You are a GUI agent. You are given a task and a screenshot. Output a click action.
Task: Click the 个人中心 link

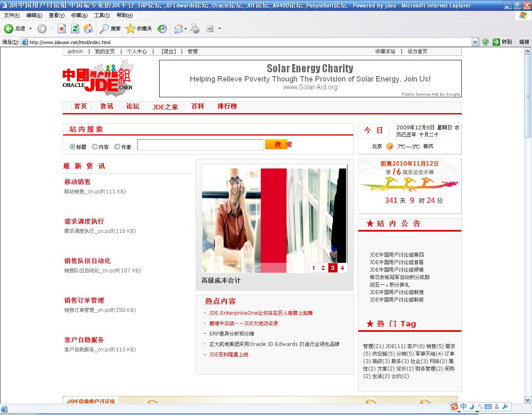tap(137, 52)
